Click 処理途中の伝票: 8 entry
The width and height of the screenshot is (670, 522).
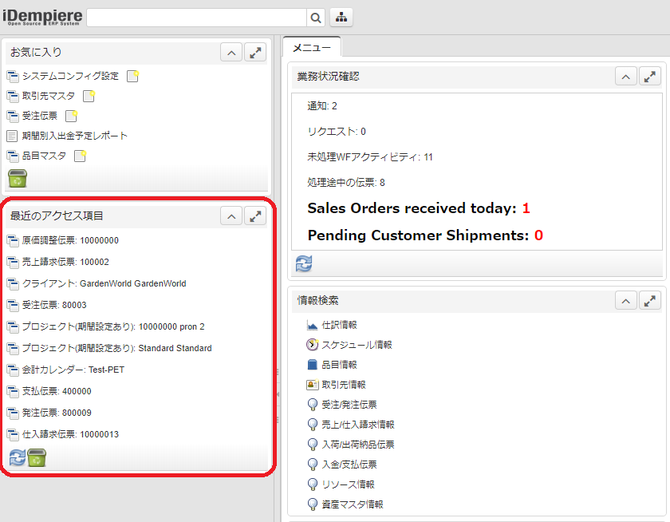pos(346,183)
